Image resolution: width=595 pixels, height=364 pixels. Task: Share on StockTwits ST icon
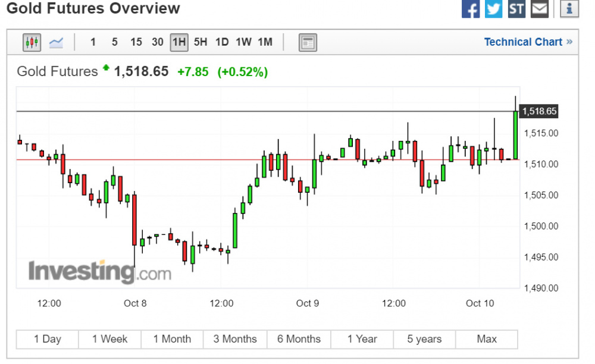pyautogui.click(x=517, y=8)
